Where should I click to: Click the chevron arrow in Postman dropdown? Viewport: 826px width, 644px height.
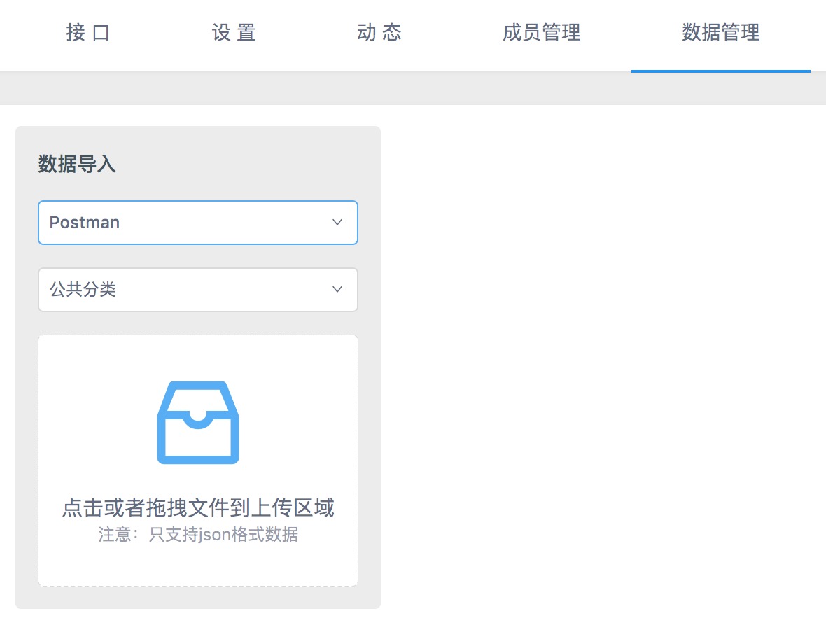pyautogui.click(x=337, y=223)
